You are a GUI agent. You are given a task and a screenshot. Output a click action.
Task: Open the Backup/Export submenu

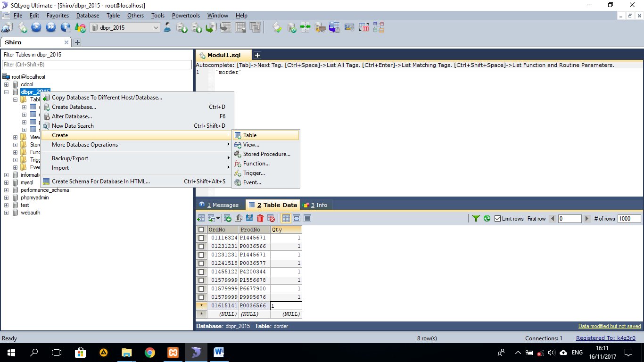(x=136, y=158)
